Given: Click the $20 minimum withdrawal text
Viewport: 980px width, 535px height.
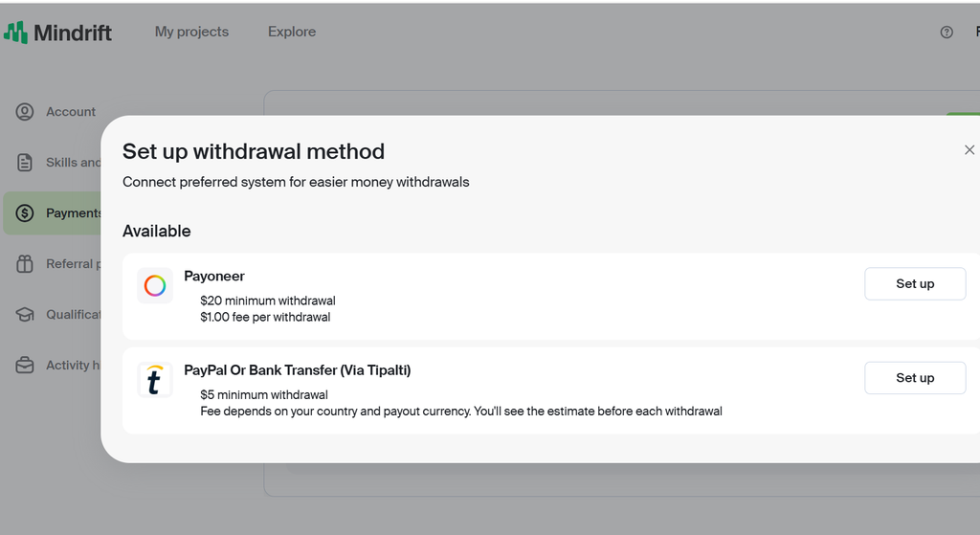Looking at the screenshot, I should 268,301.
